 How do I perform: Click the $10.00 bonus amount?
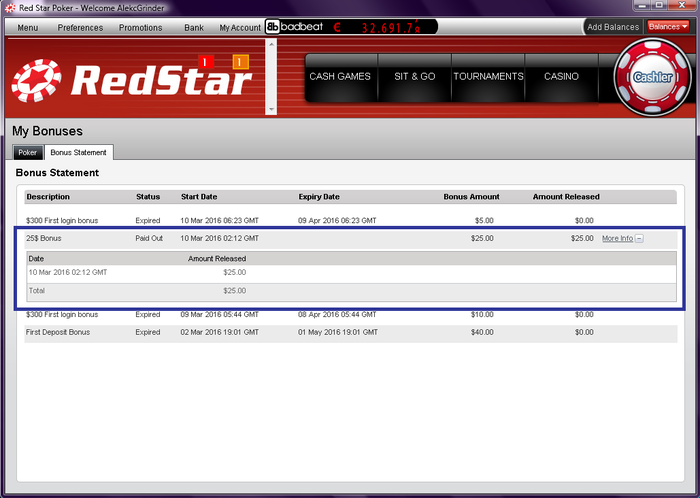[482, 315]
